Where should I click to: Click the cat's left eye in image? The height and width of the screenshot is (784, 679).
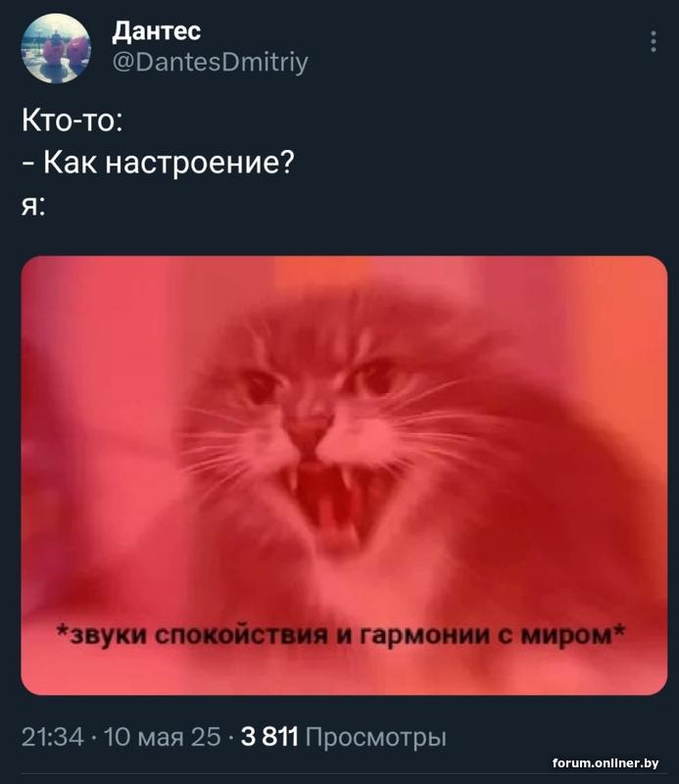coord(260,386)
